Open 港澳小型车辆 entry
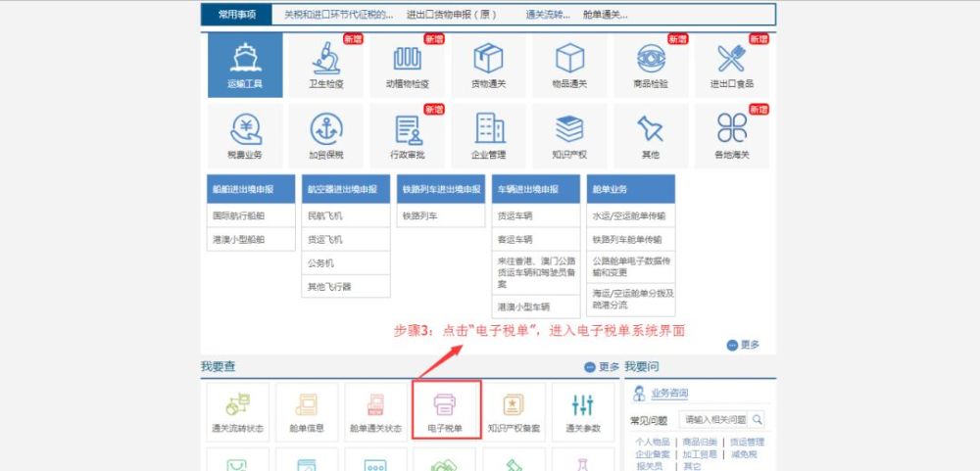980x471 pixels. point(536,306)
